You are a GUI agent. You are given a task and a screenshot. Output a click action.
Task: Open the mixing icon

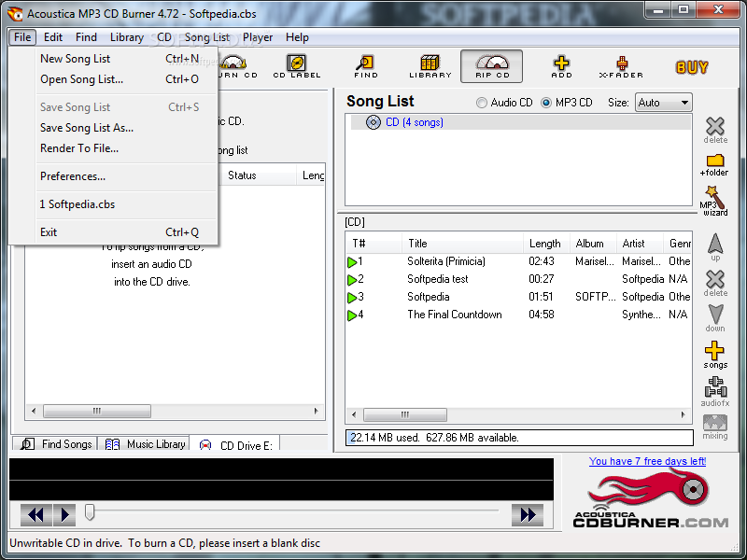pyautogui.click(x=715, y=427)
